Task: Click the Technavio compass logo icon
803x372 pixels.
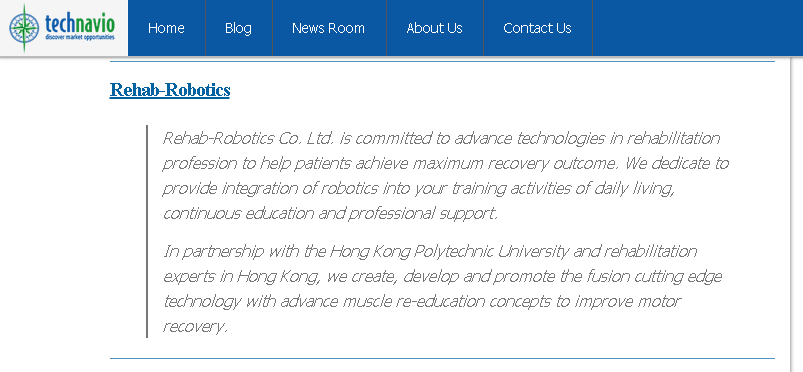Action: coord(24,28)
